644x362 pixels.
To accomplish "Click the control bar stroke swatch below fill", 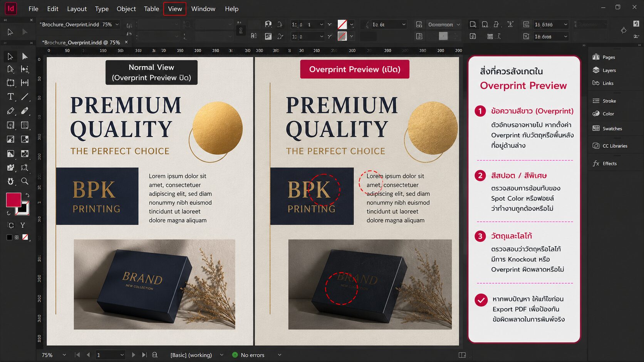I will 342,36.
